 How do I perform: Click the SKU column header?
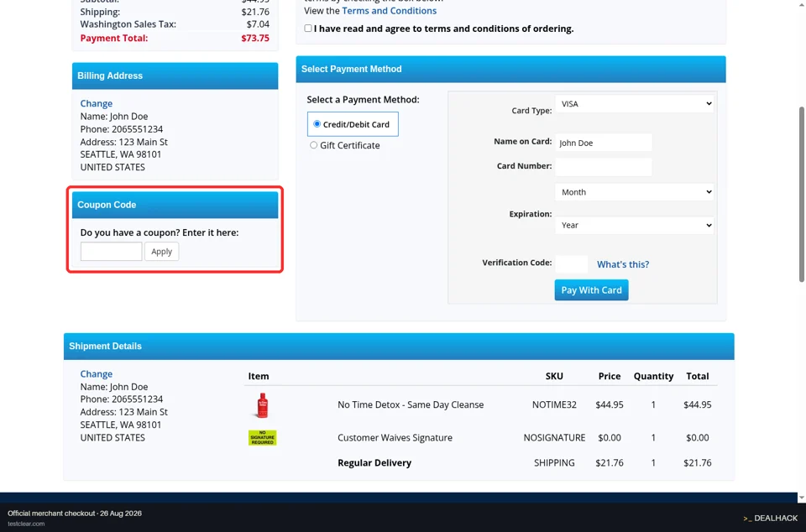(554, 376)
